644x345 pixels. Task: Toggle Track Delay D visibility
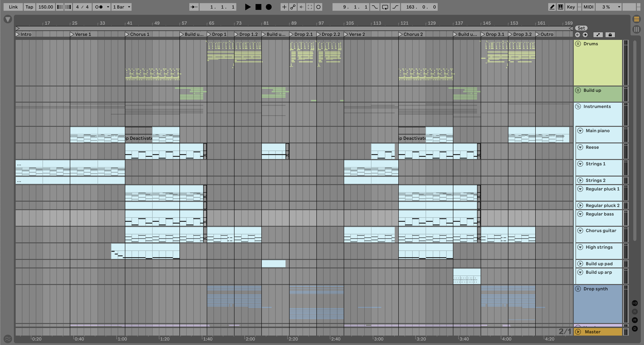635,328
